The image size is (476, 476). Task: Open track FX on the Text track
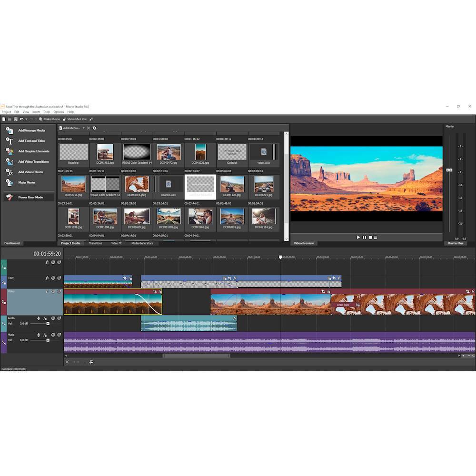(47, 278)
